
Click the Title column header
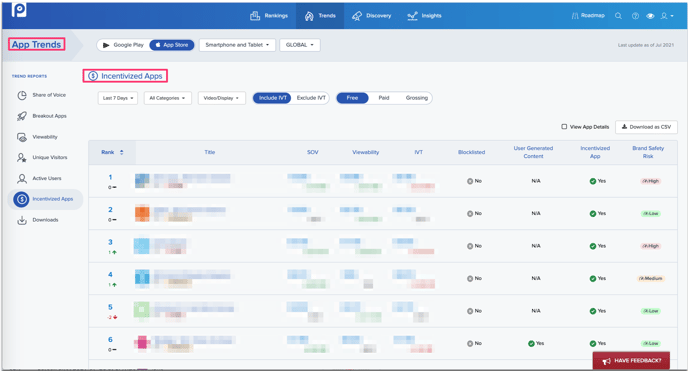point(210,152)
